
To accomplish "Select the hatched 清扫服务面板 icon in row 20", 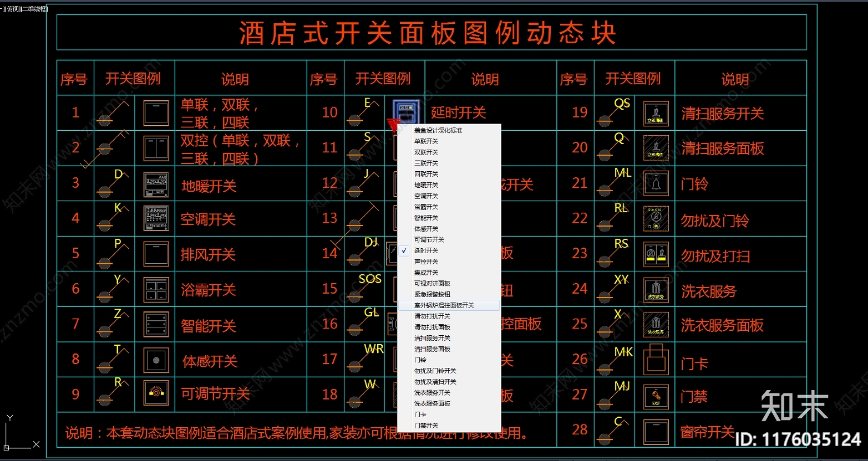I will [x=656, y=148].
